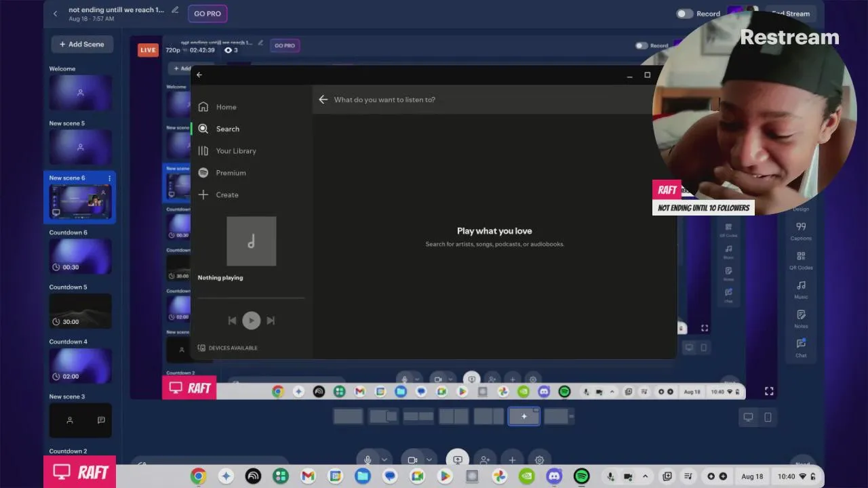
Task: Open Gmail from the shelf
Action: (x=308, y=476)
